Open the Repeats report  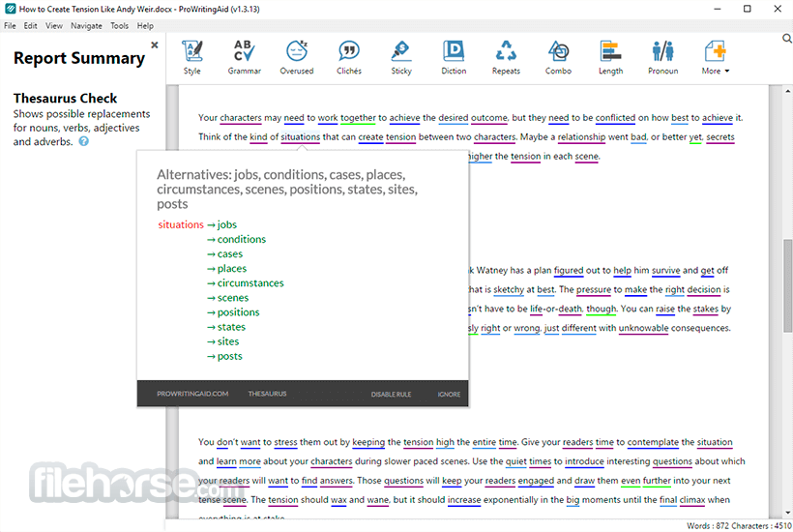point(506,57)
